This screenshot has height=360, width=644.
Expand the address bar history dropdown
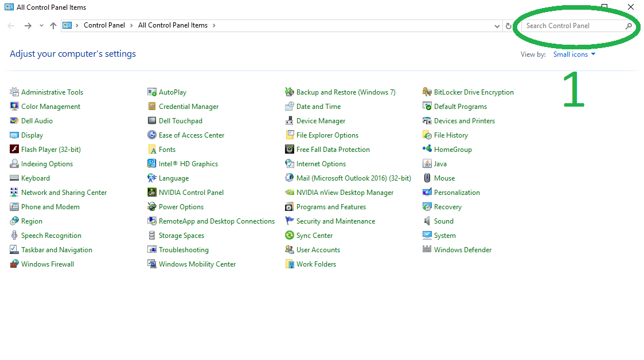[497, 26]
